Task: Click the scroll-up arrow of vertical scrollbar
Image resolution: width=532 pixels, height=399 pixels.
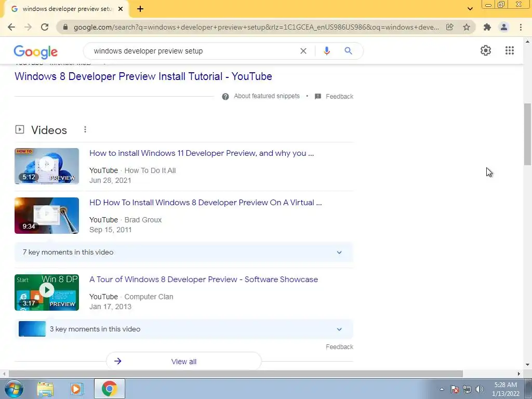Action: click(527, 42)
